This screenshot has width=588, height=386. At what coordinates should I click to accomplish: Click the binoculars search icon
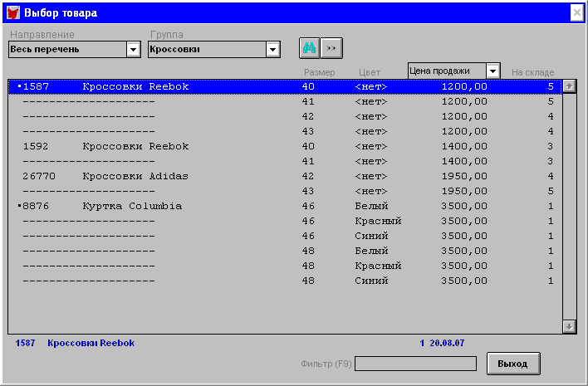[310, 48]
